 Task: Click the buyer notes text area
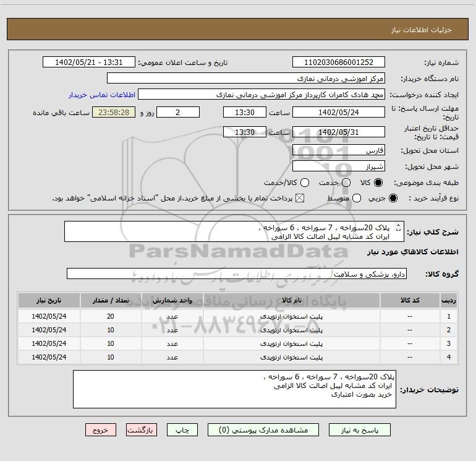(x=234, y=389)
